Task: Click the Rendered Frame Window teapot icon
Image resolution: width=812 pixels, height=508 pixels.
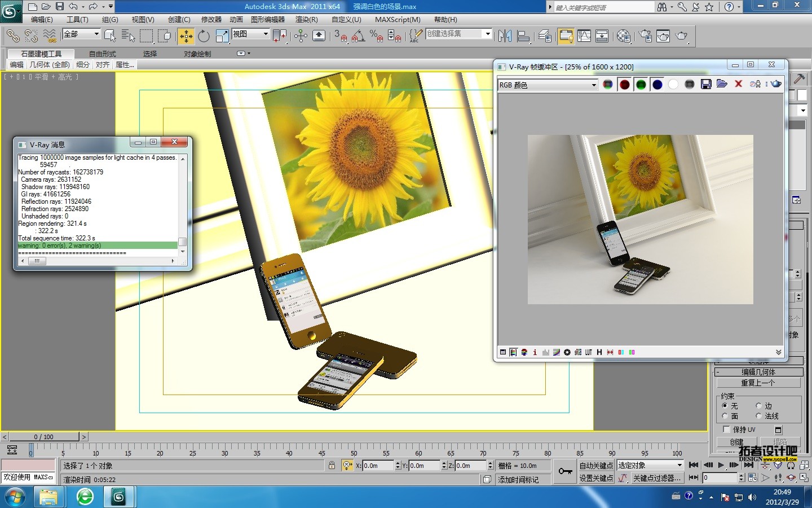Action: coord(663,36)
